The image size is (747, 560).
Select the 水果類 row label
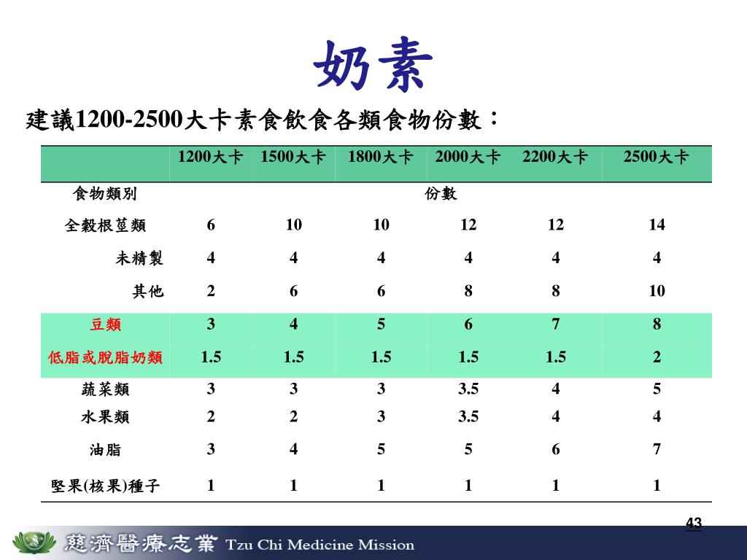click(x=105, y=416)
